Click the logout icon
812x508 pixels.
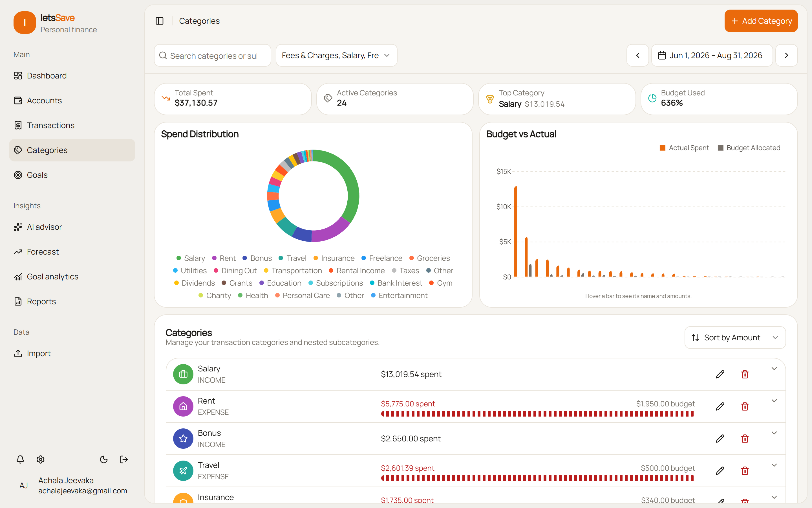124,459
